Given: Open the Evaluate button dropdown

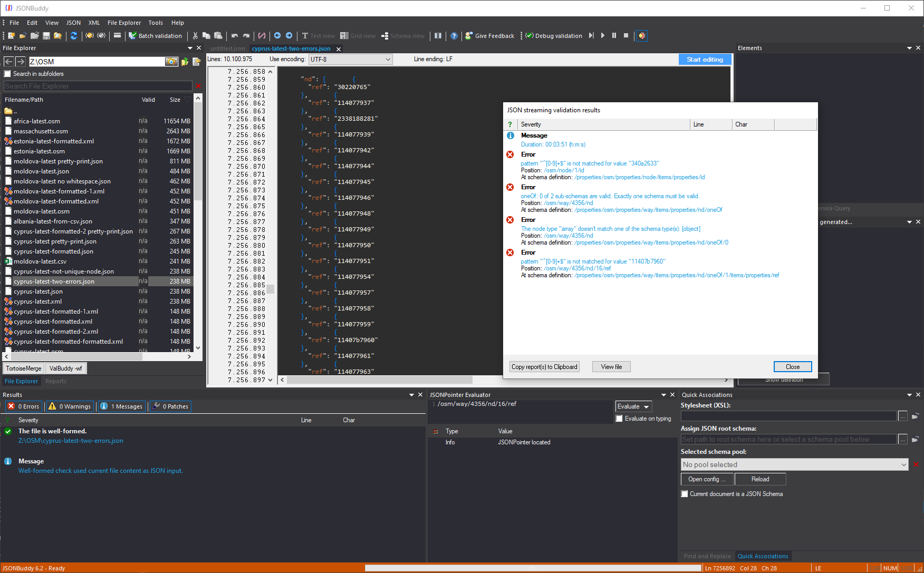Looking at the screenshot, I should (646, 406).
